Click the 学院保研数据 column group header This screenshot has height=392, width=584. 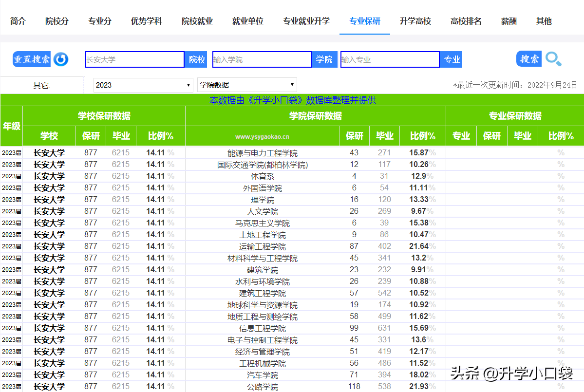[x=316, y=116]
